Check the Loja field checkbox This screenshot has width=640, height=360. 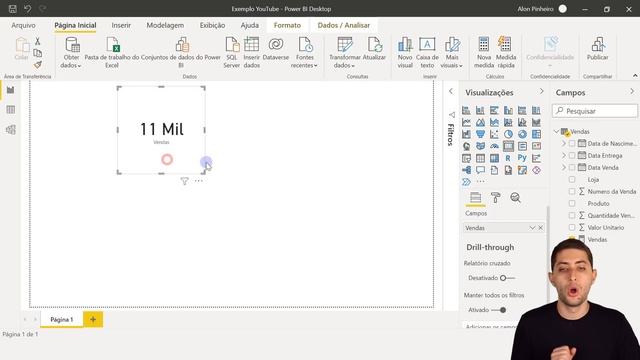tap(572, 179)
